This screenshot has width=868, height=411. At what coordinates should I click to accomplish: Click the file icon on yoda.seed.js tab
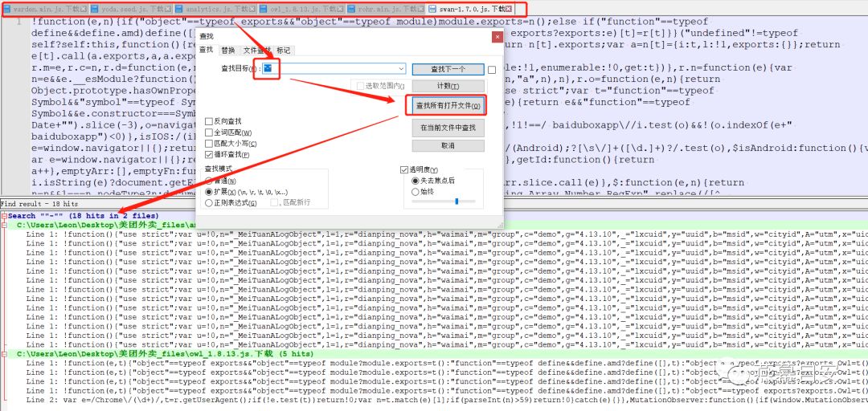coord(95,9)
